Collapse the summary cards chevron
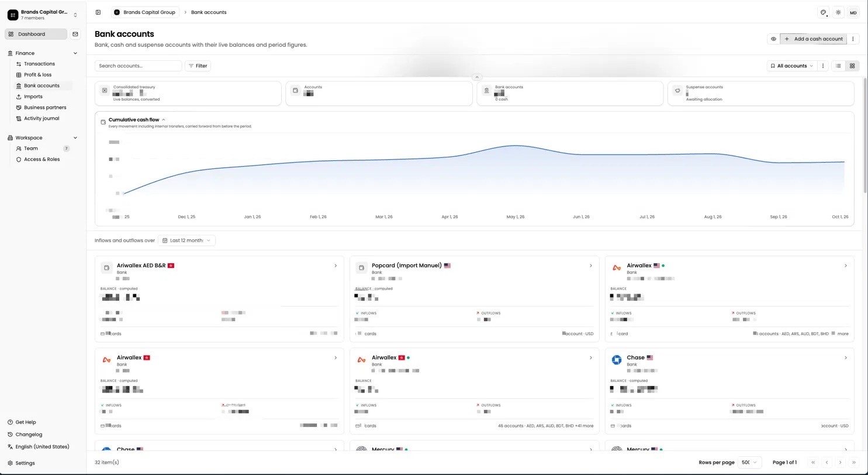The width and height of the screenshot is (868, 475). 477,77
